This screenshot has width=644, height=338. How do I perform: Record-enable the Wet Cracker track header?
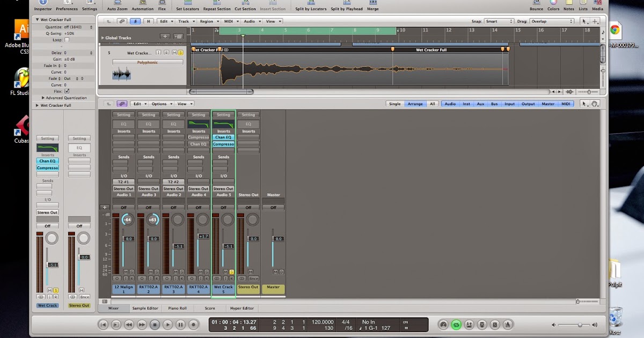(167, 53)
